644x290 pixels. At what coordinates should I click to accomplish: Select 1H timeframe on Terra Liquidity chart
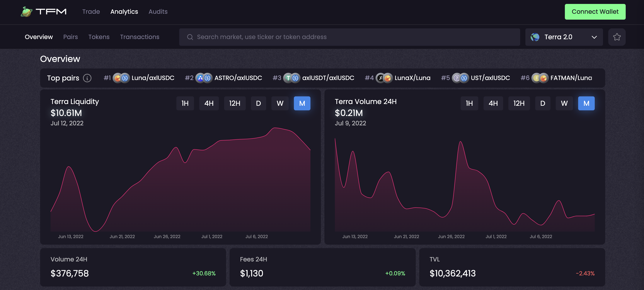point(185,103)
